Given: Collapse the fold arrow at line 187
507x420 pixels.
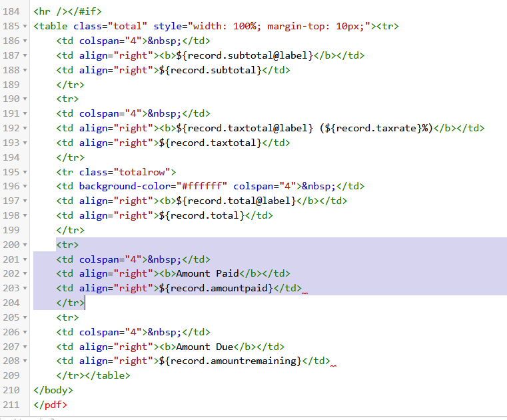Looking at the screenshot, I should point(25,55).
